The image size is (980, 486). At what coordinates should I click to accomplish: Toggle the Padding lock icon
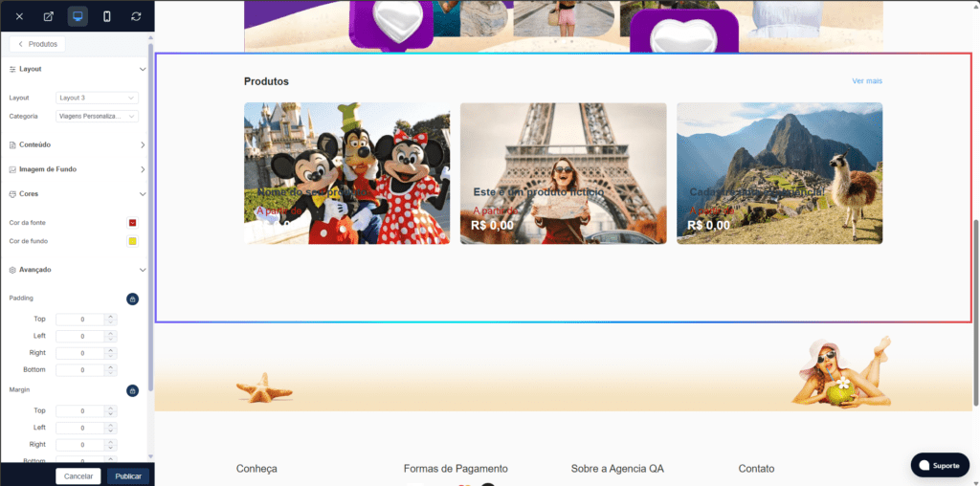point(132,298)
